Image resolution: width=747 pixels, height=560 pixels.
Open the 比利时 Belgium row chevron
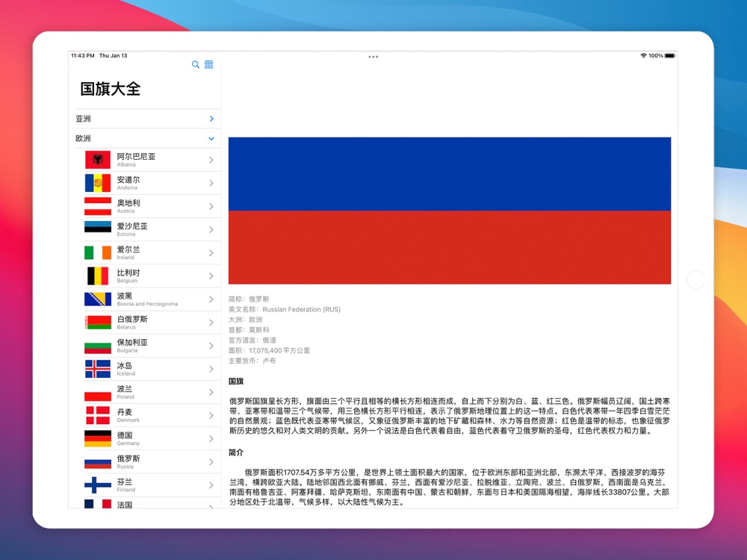click(211, 276)
